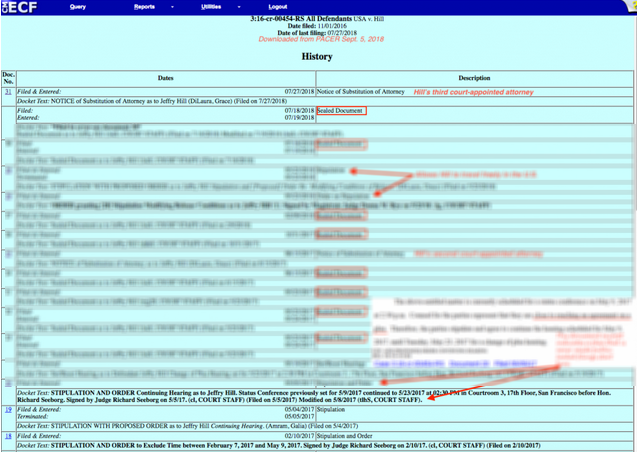Select the 'Notice of Substitution of Attorney' description
This screenshot has height=456, width=637.
pyautogui.click(x=360, y=92)
